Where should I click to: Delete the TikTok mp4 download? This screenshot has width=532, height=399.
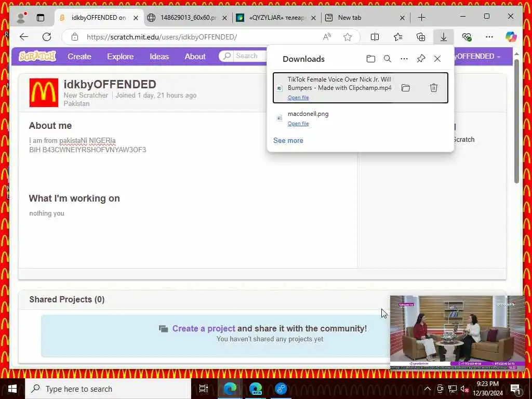[434, 88]
